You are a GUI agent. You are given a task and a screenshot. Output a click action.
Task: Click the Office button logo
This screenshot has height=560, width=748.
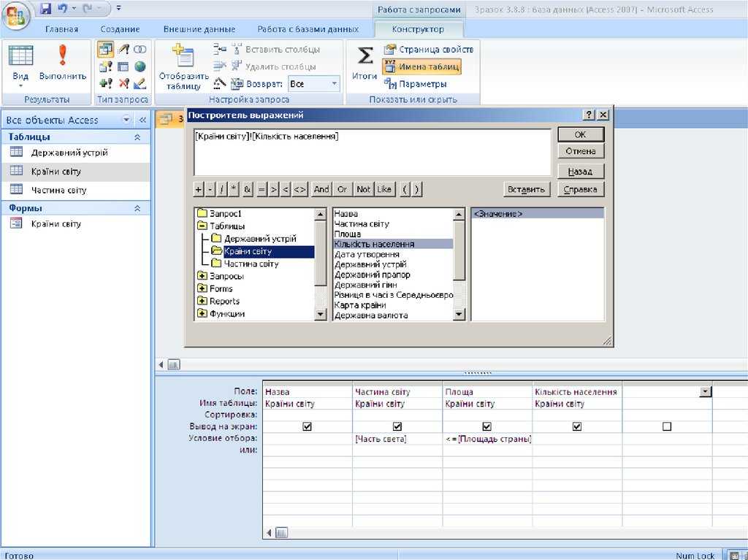click(16, 17)
